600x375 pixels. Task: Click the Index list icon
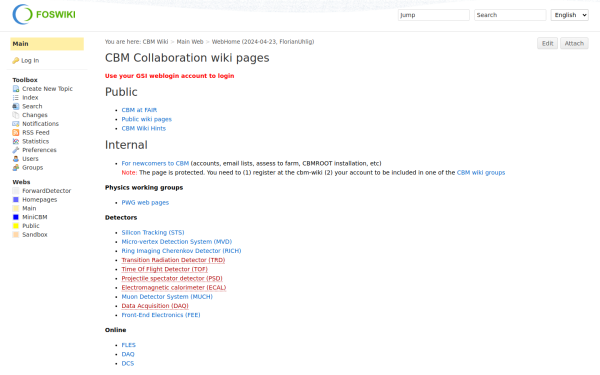[16, 98]
